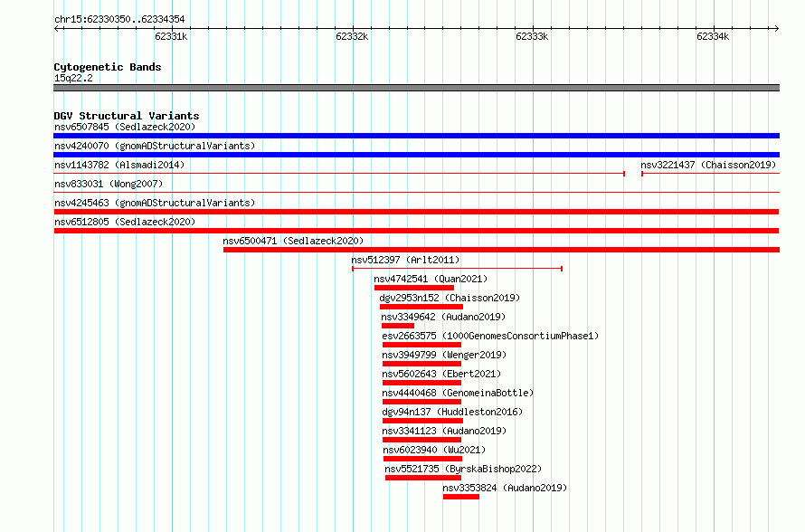
Task: Click the gray 15q22.2 cytogenetic band bar
Action: pyautogui.click(x=416, y=88)
